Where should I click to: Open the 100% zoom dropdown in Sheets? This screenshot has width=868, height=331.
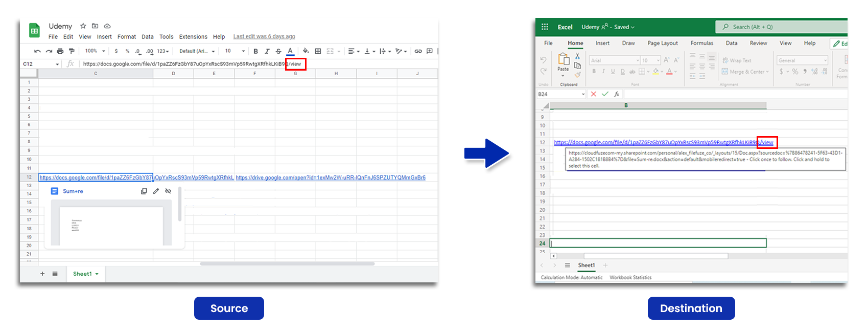(95, 51)
